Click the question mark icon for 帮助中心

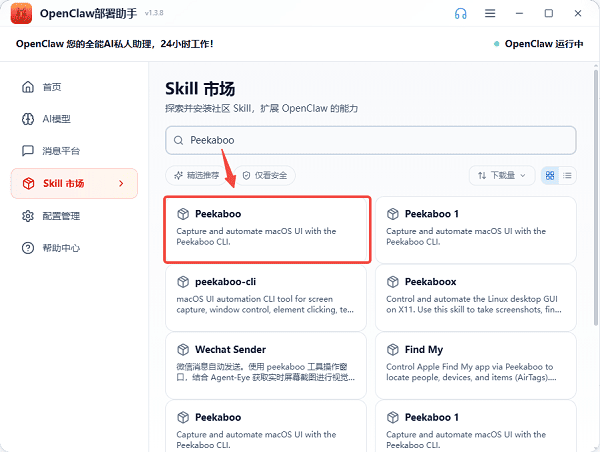28,248
